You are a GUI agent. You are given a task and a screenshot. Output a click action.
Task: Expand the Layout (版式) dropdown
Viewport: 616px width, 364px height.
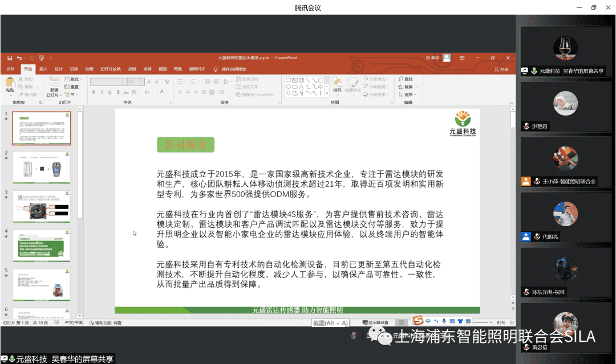pyautogui.click(x=75, y=79)
